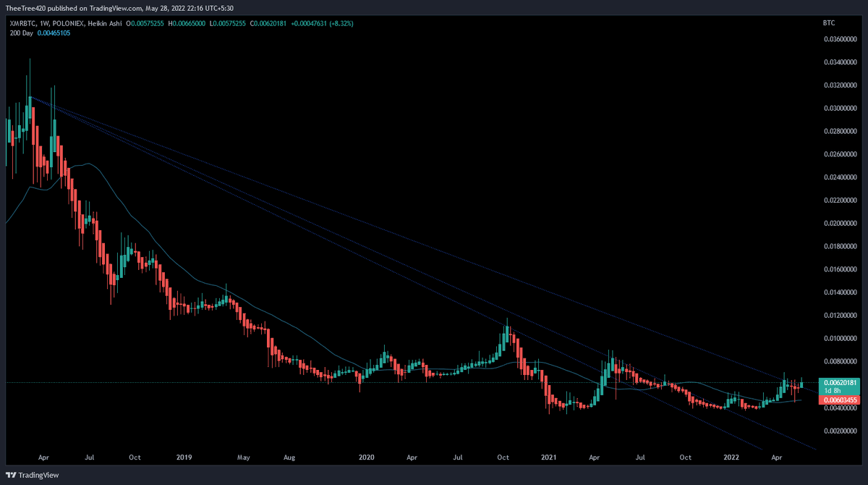The height and width of the screenshot is (485, 868).
Task: Click the Oct label just before 2019
Action: click(135, 458)
